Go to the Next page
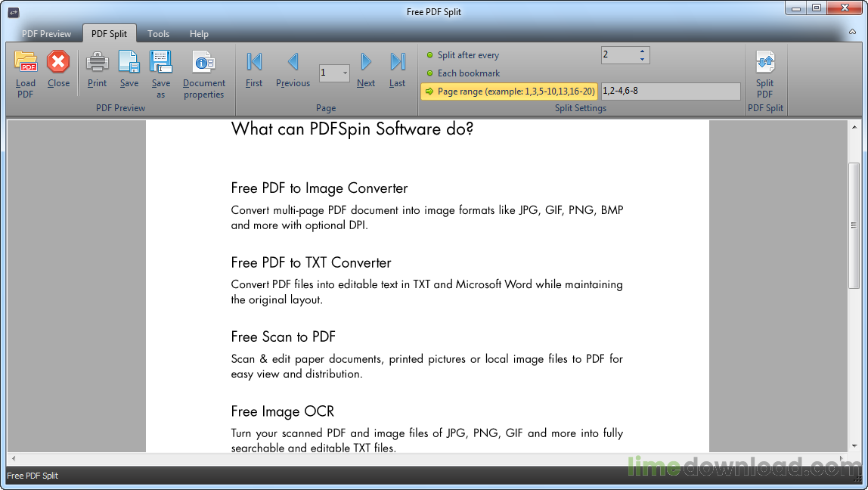Image resolution: width=868 pixels, height=490 pixels. [366, 63]
